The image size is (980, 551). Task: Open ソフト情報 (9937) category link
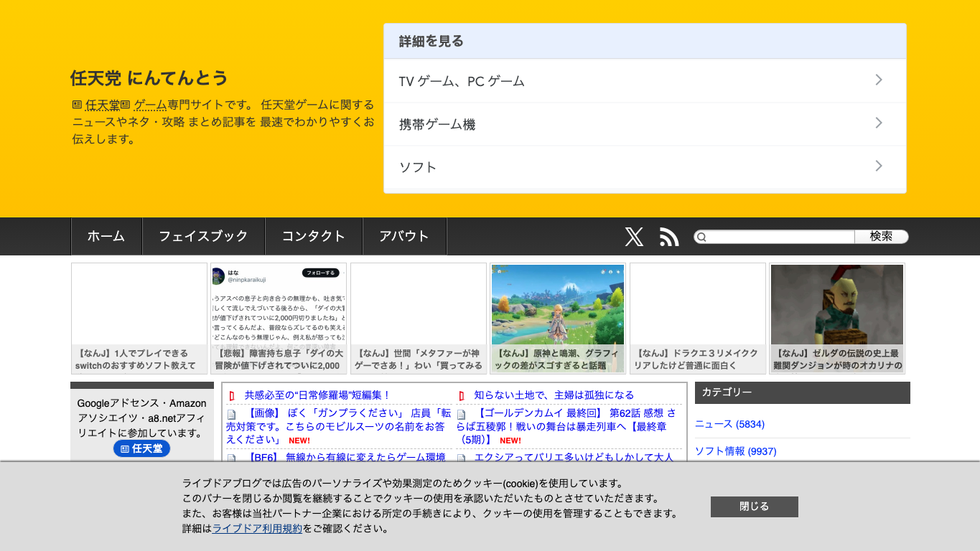click(x=735, y=451)
